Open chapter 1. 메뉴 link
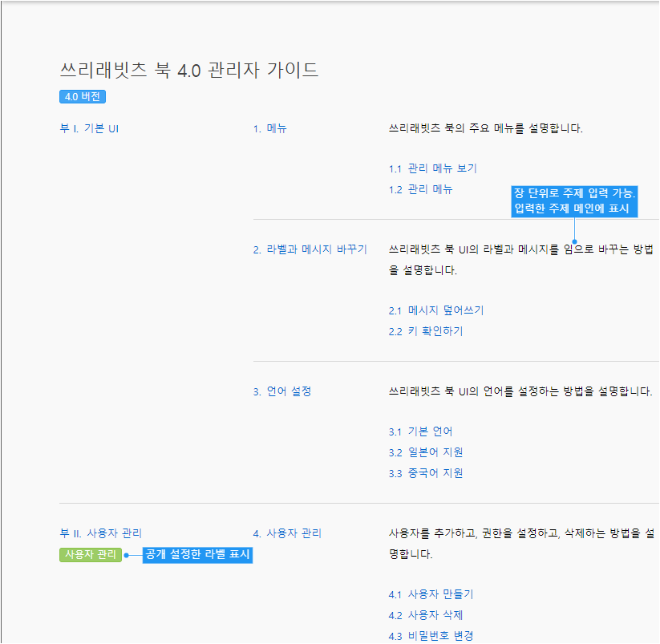 [x=269, y=128]
